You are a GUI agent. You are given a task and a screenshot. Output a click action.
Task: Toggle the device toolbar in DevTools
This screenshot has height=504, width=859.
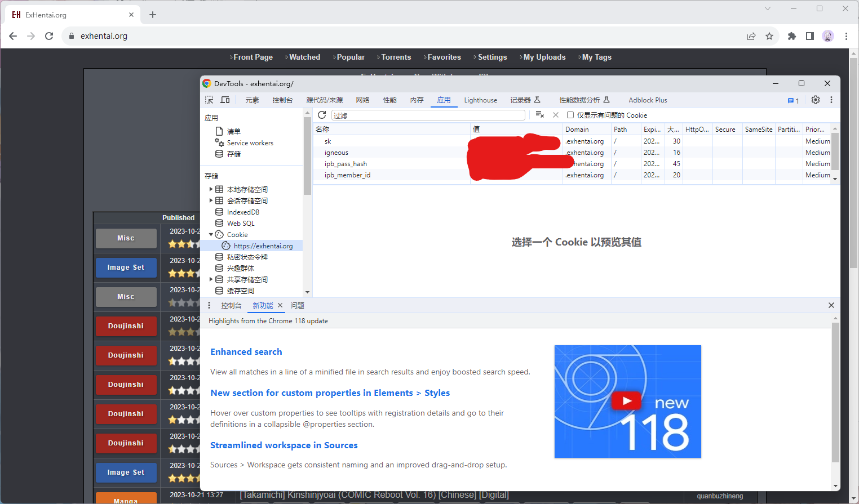pyautogui.click(x=225, y=100)
